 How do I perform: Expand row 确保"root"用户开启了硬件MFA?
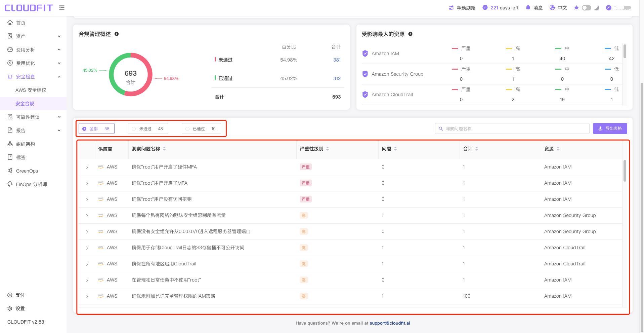pyautogui.click(x=87, y=167)
